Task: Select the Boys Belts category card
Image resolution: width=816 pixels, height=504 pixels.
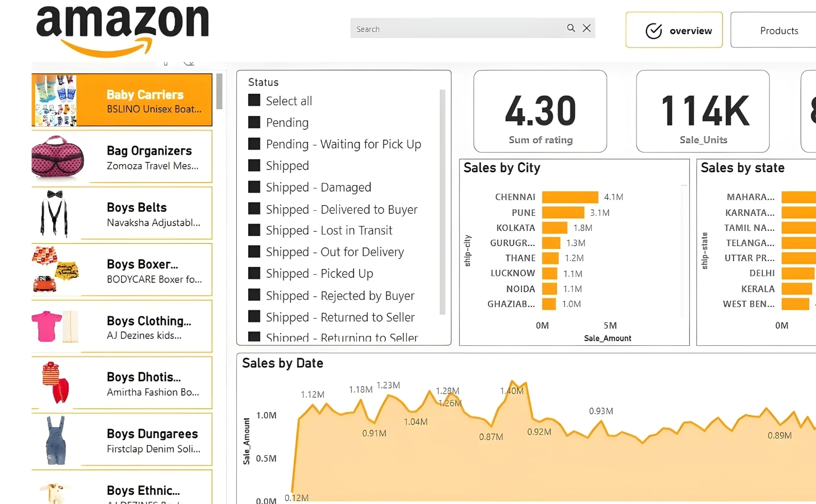Action: point(122,213)
